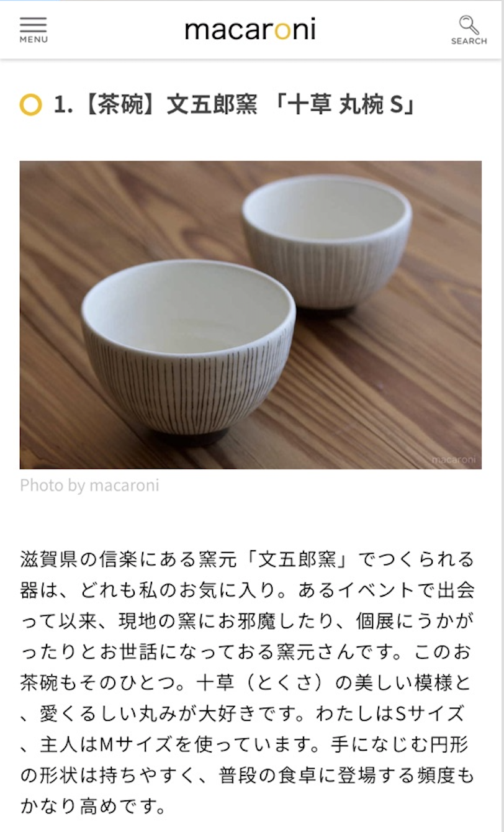
Task: Click paragraph's first line mentioning 文五郎窯
Action: [247, 559]
